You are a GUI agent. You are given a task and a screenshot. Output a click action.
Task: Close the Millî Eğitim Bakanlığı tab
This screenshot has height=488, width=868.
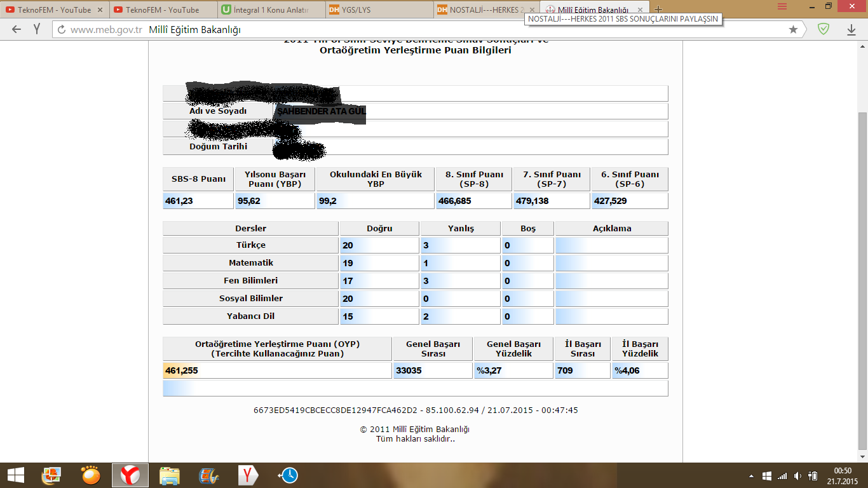click(x=641, y=10)
